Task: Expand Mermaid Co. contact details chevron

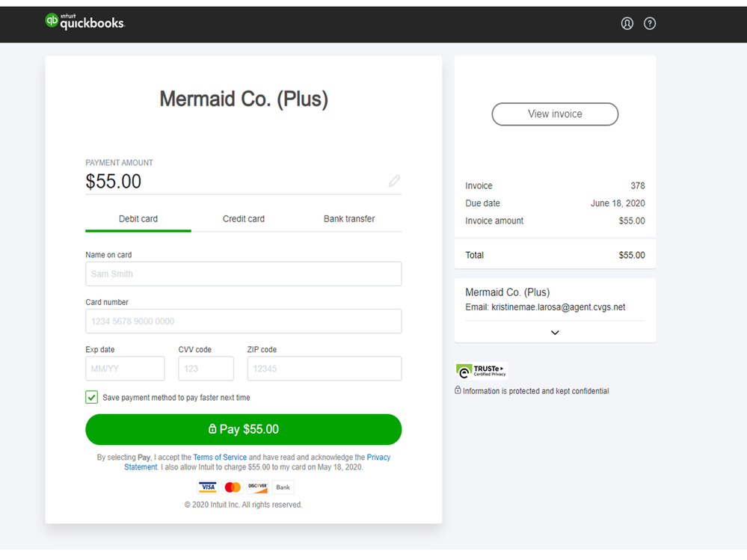Action: [x=555, y=333]
